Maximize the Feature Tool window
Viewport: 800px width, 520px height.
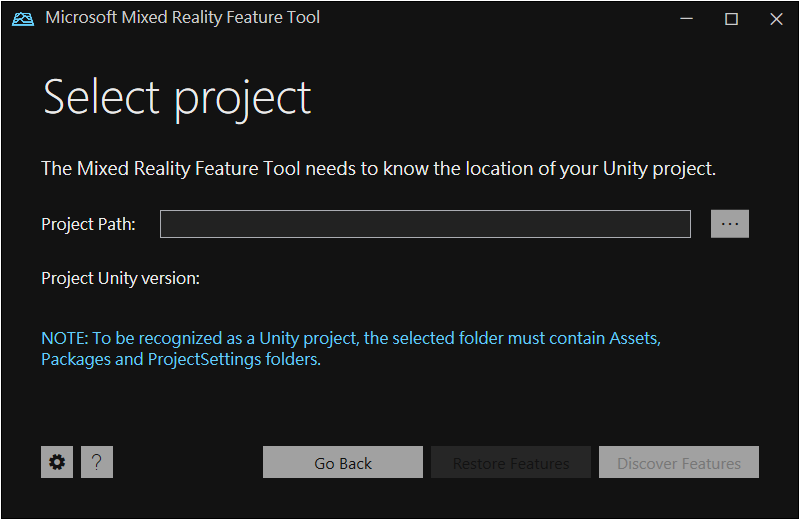coord(731,18)
